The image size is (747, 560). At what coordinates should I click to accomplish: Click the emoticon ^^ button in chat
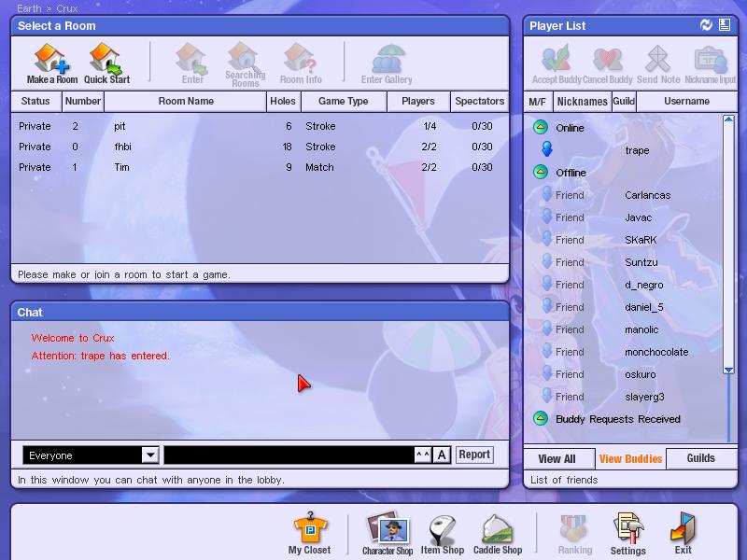click(423, 455)
